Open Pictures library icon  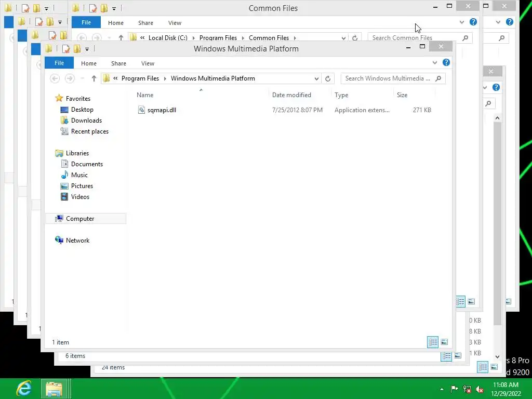click(x=64, y=186)
